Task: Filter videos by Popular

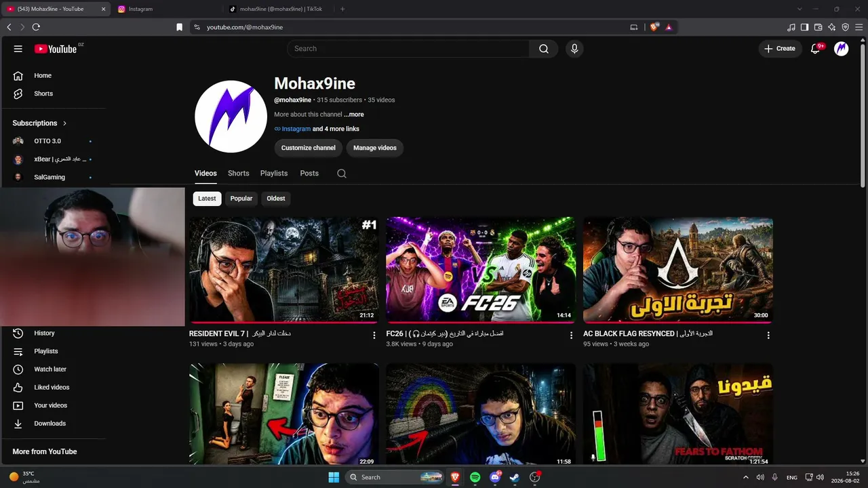Action: pos(241,199)
